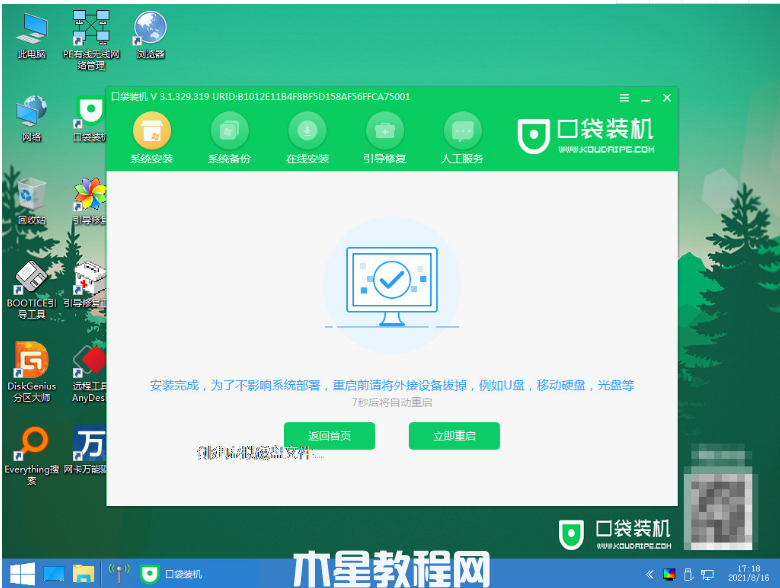Open 此电脑 desktop icon

pyautogui.click(x=32, y=35)
